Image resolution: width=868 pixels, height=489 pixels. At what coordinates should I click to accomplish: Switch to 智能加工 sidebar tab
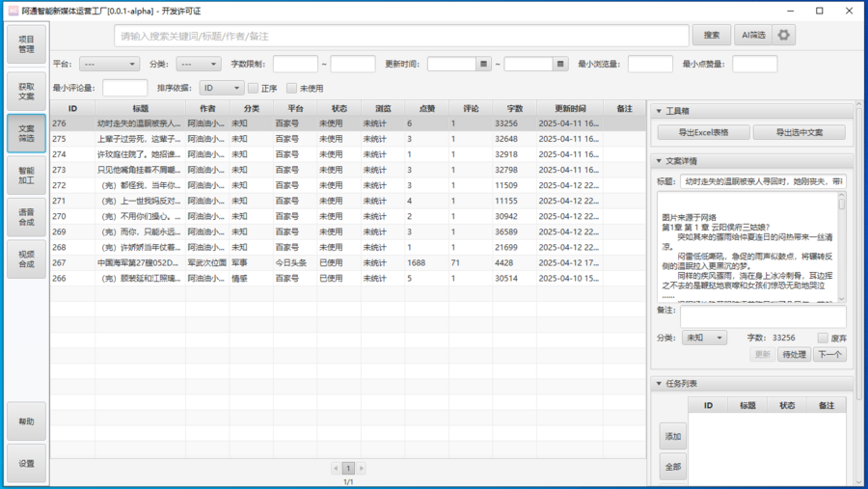[x=27, y=176]
